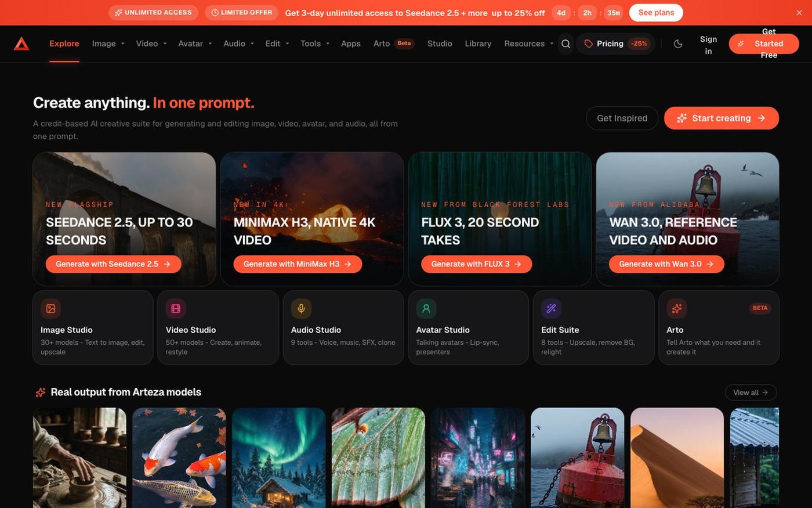This screenshot has height=508, width=812.
Task: Click 'Video Studio' card title
Action: point(191,330)
